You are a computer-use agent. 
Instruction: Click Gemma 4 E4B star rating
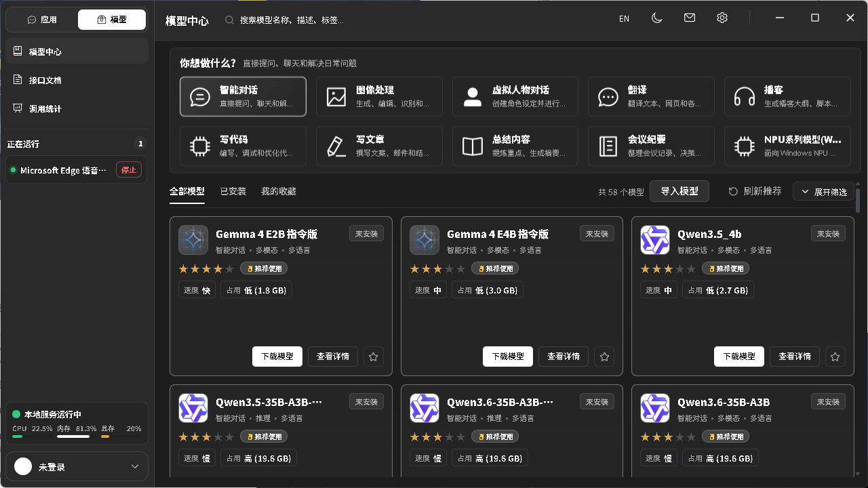[x=437, y=269]
